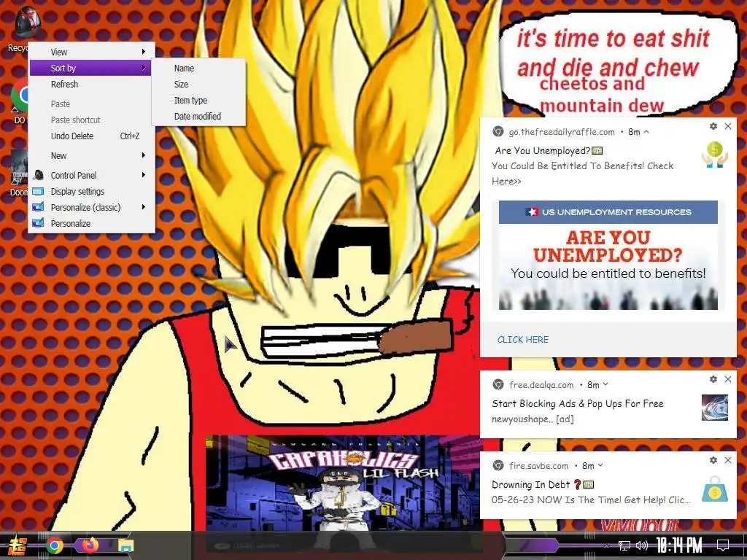Click the fire.savbe.com source text
The image size is (747, 560).
point(539,466)
